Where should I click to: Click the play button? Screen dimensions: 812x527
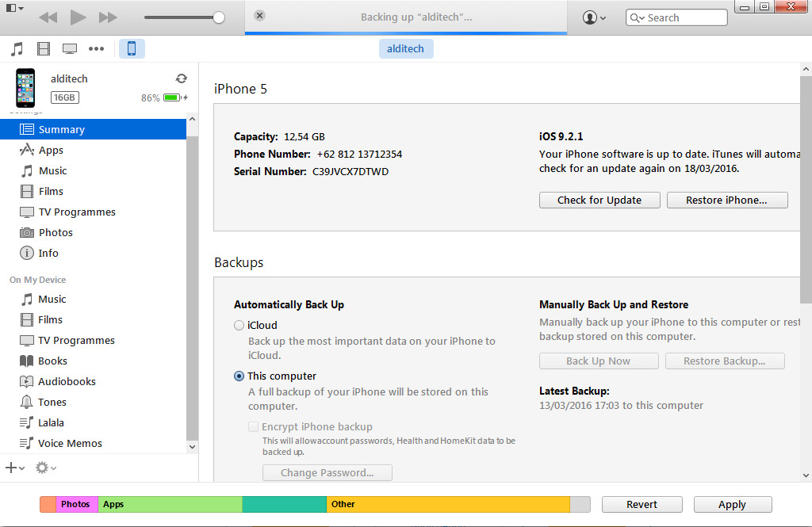(79, 17)
